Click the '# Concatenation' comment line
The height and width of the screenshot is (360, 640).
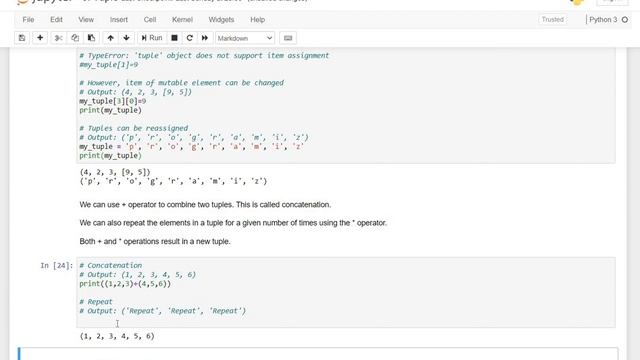point(111,265)
